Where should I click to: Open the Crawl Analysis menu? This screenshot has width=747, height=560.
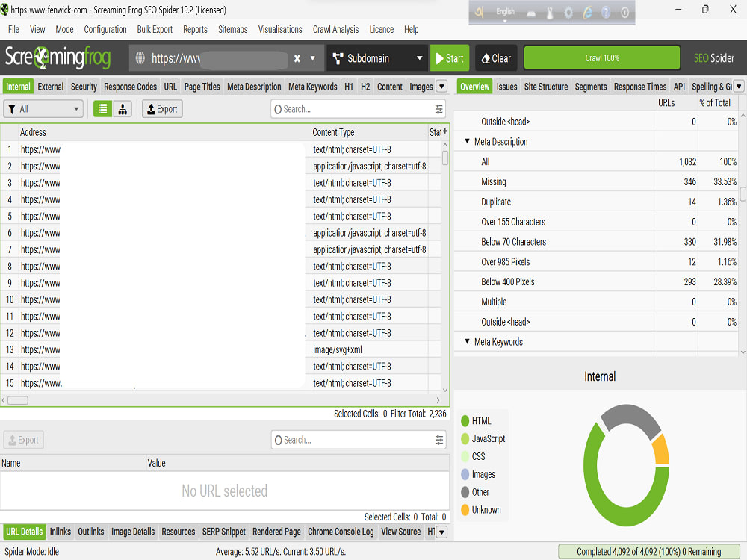tap(336, 30)
